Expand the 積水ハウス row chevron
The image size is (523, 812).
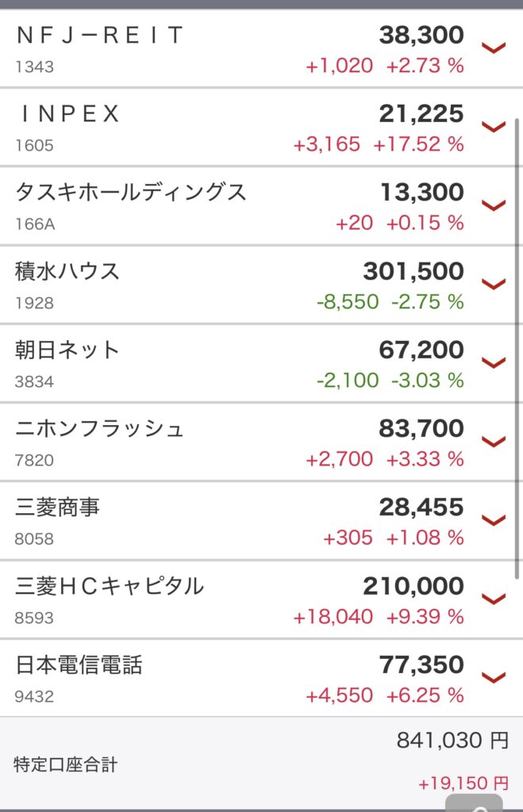coord(494,285)
